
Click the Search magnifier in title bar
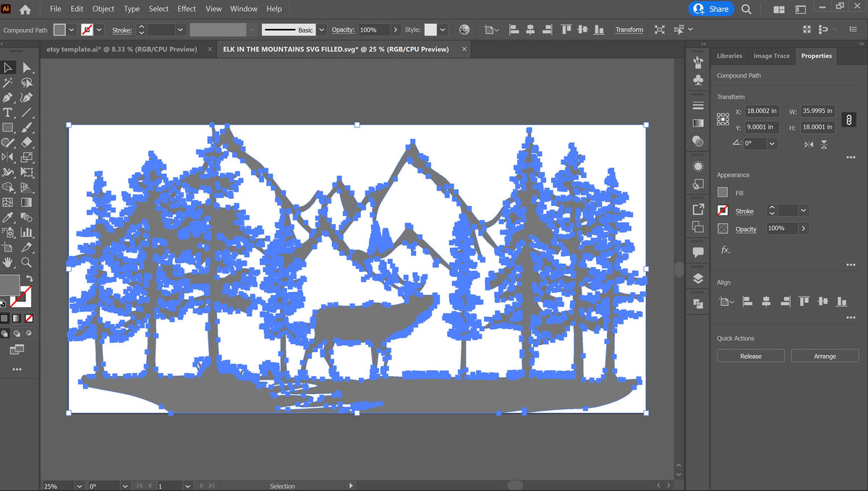[x=746, y=9]
